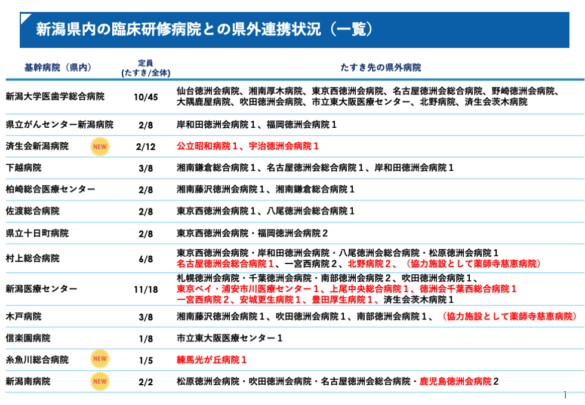This screenshot has width=585, height=405.
Task: Click red text 練馬光が丘病院１
Action: click(x=212, y=360)
